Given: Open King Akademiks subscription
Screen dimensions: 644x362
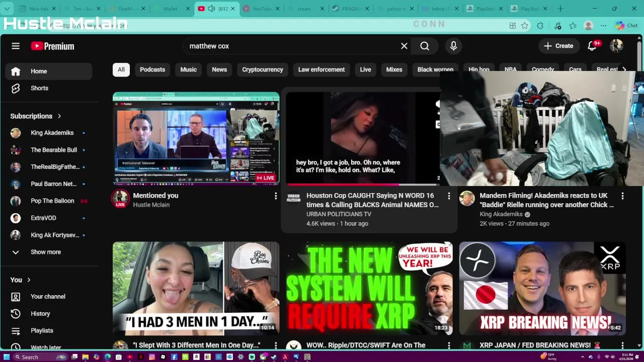Looking at the screenshot, I should (49, 133).
